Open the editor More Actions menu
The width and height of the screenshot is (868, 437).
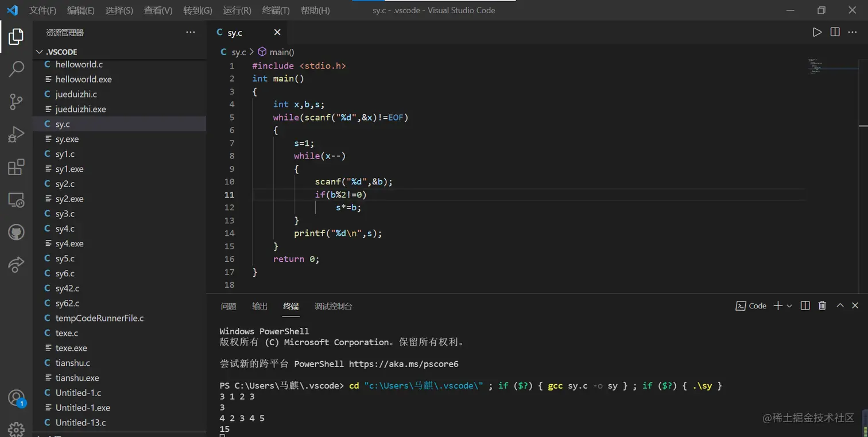coord(852,32)
